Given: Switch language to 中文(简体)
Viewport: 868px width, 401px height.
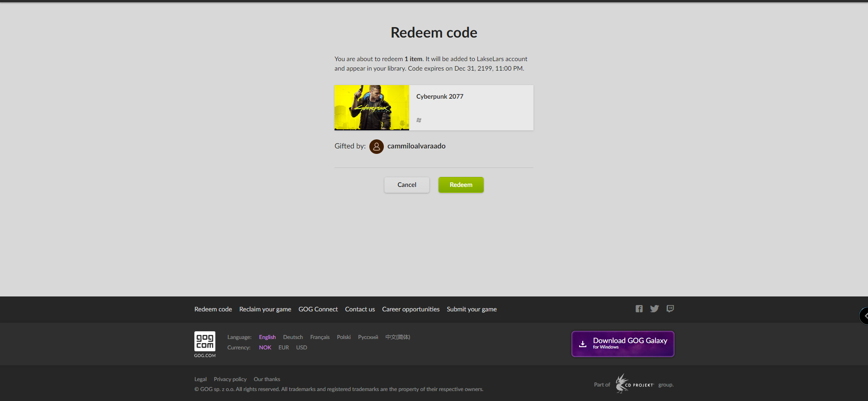Looking at the screenshot, I should [x=398, y=337].
